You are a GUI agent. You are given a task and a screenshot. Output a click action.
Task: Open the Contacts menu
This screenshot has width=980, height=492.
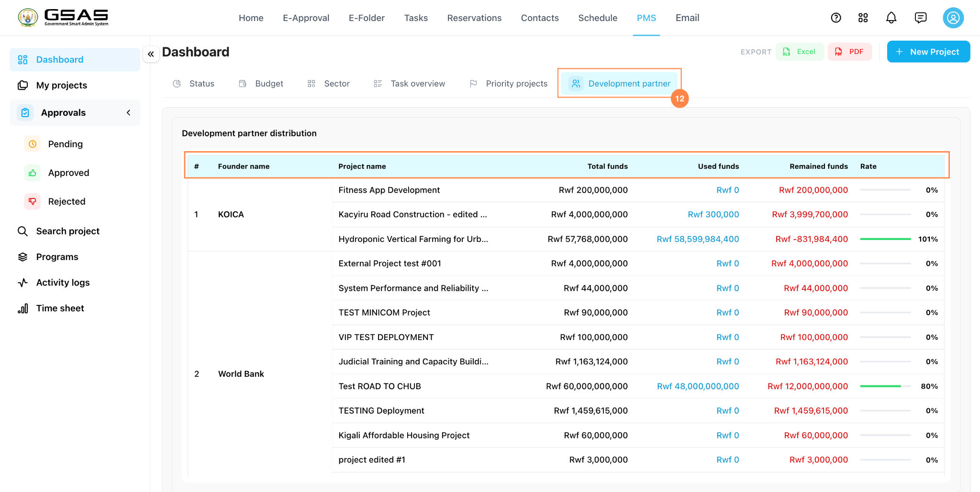point(540,18)
